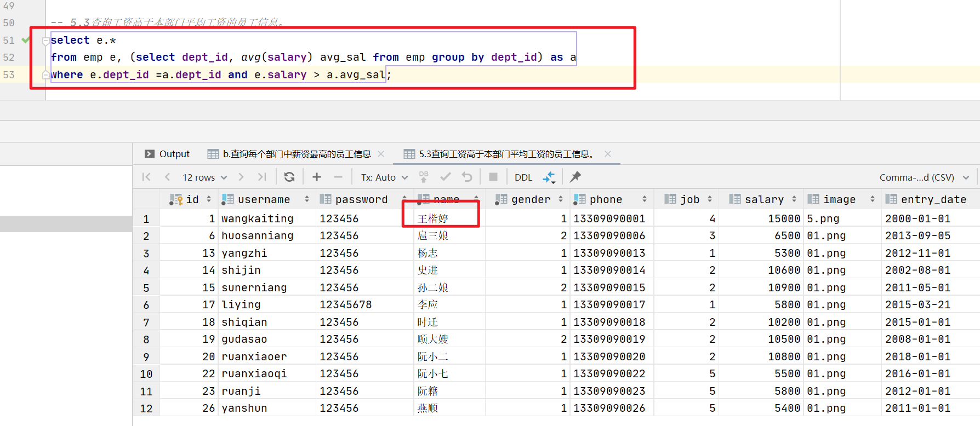
Task: Delete row using the minus icon
Action: (x=338, y=177)
